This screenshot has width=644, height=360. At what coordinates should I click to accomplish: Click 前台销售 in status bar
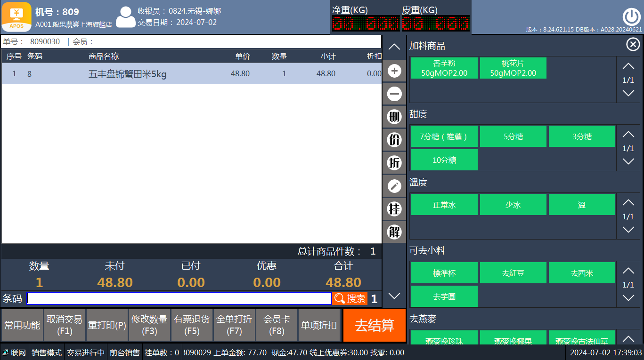124,352
